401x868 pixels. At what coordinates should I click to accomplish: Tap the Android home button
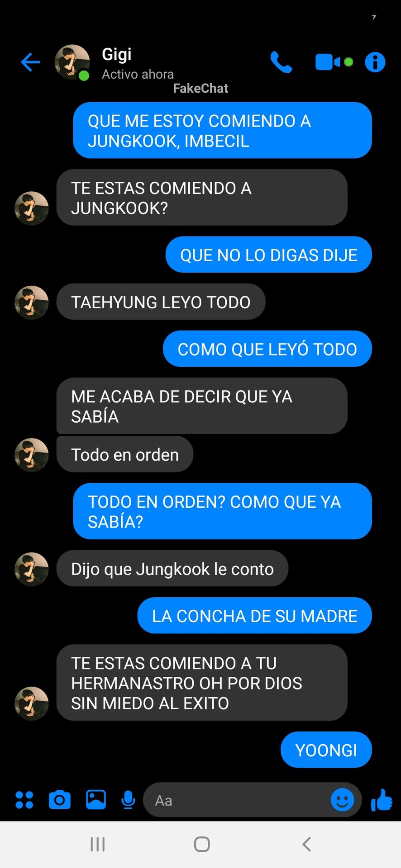click(x=202, y=844)
